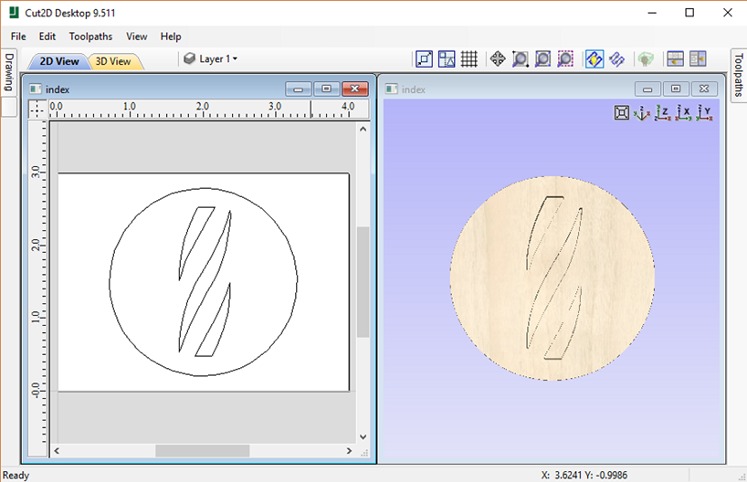Click the pan view tool icon
Image resolution: width=747 pixels, height=482 pixels.
pos(498,59)
